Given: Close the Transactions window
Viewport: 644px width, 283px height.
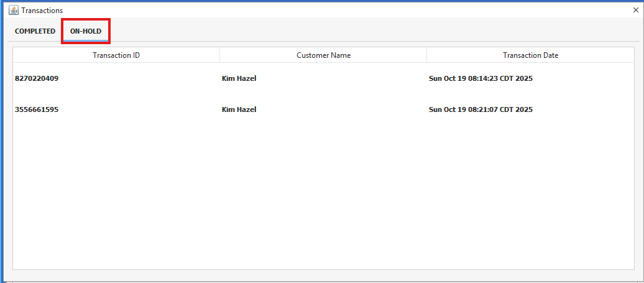Looking at the screenshot, I should (x=636, y=10).
